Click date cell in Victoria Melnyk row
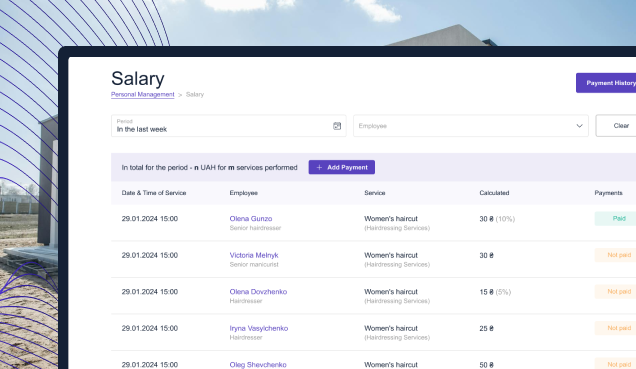 [150, 255]
